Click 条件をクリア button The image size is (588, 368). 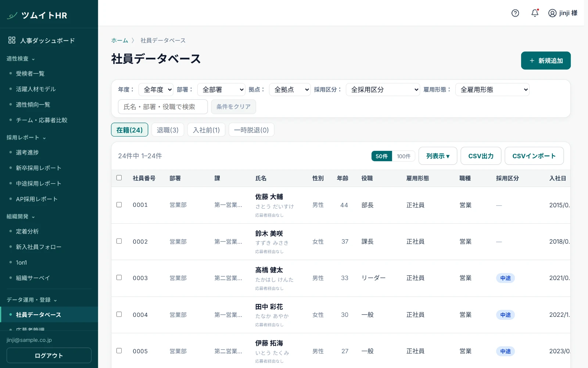click(233, 107)
